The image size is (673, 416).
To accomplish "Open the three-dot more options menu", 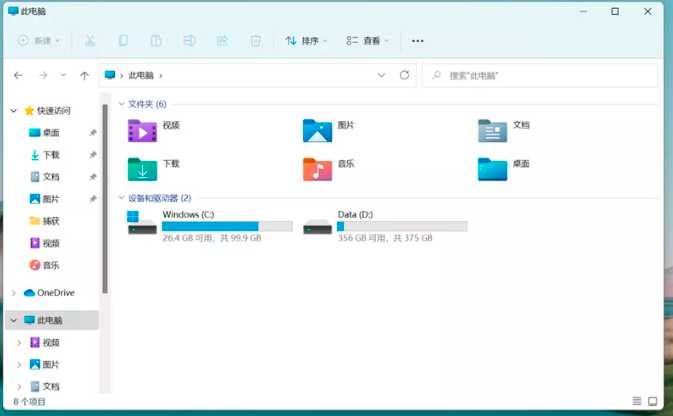I will 418,41.
